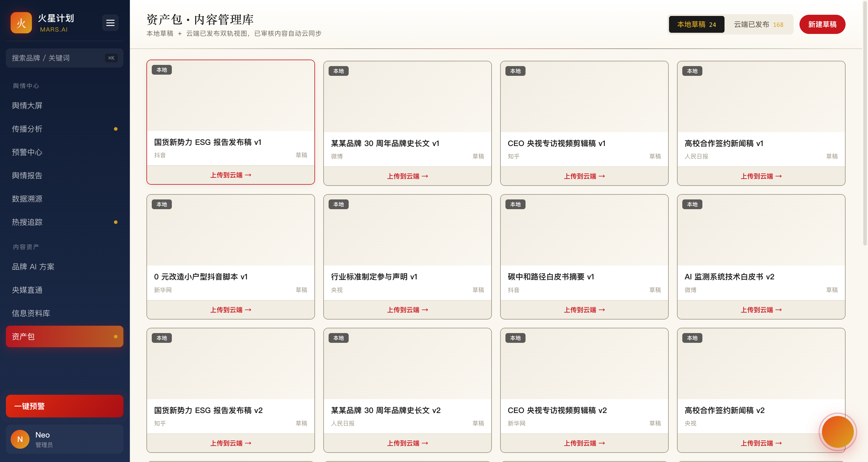Upload 行业标准制定参与声明 v1 to cloud

point(407,310)
